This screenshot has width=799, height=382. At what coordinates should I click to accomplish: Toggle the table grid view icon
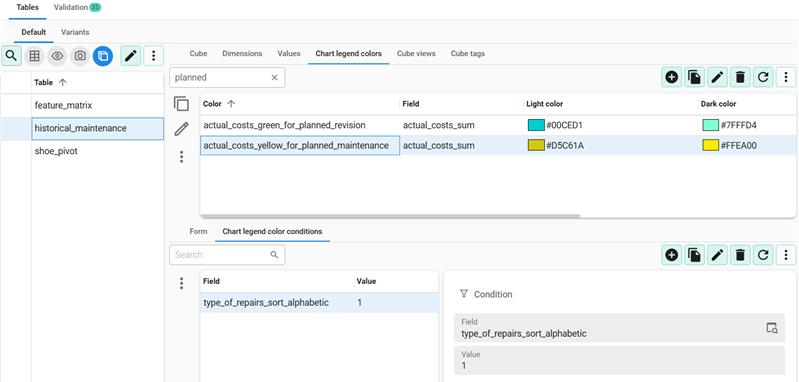pyautogui.click(x=35, y=56)
